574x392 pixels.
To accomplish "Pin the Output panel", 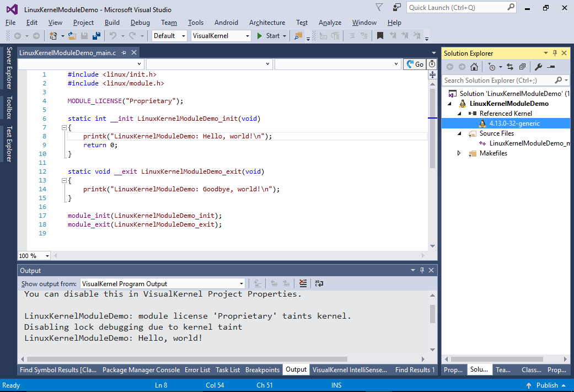I will 422,270.
